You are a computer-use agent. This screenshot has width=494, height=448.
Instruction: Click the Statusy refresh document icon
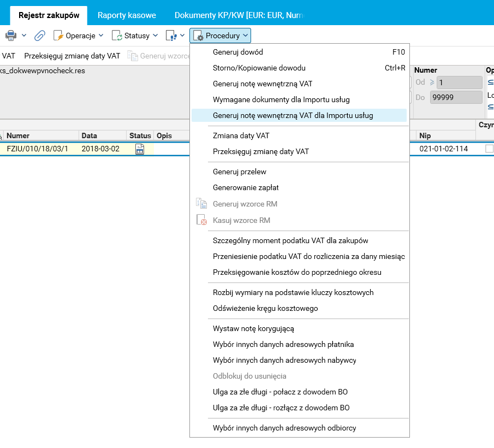coord(117,36)
